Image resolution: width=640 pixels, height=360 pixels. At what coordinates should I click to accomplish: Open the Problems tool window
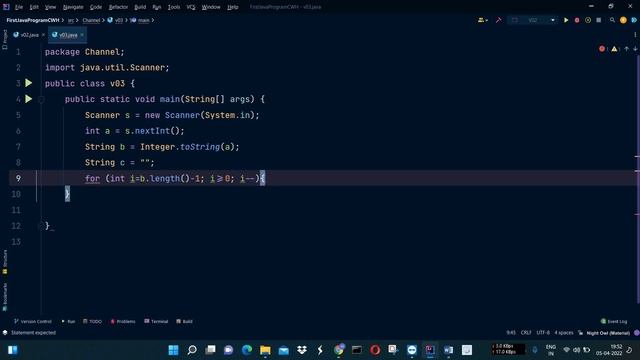(123, 321)
